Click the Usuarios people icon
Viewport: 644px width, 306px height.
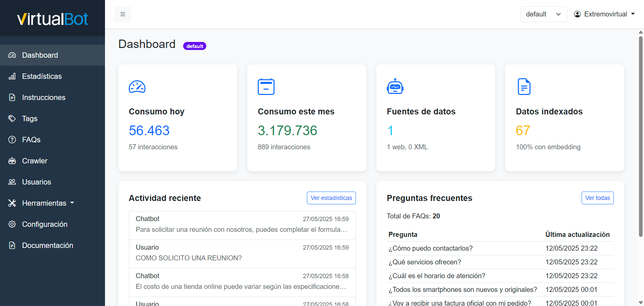(x=12, y=182)
